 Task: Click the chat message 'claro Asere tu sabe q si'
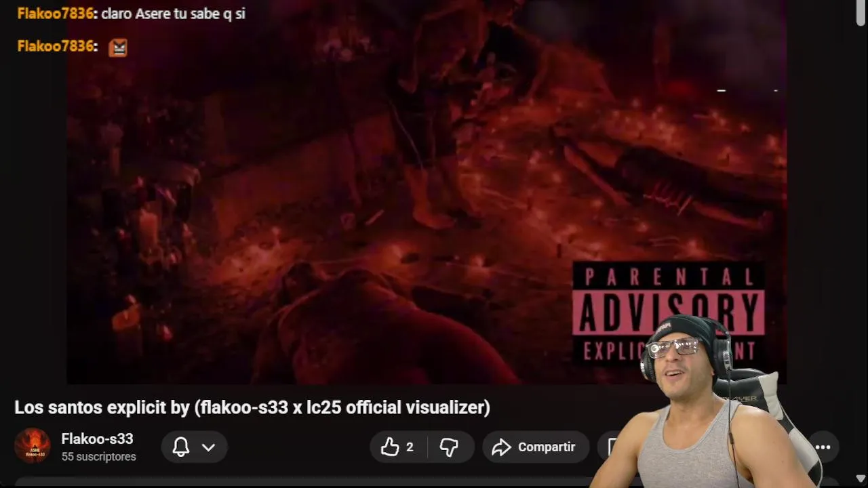pos(173,14)
